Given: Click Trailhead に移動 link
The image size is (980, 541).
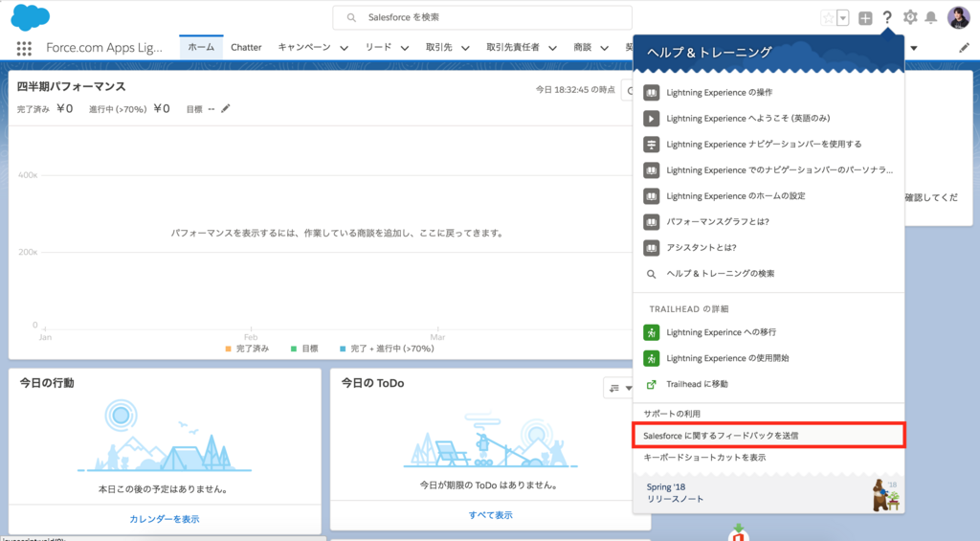Looking at the screenshot, I should (697, 384).
